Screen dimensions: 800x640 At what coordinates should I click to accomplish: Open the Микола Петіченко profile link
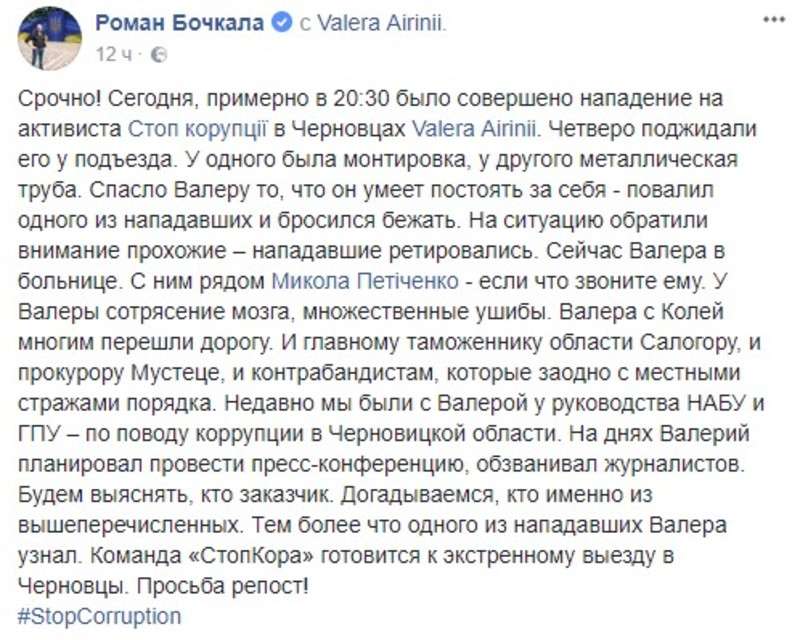pos(365,281)
